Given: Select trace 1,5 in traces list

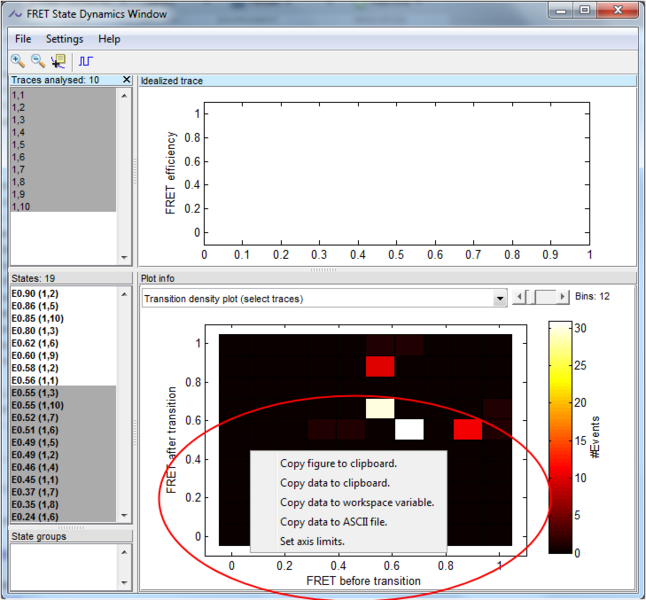Looking at the screenshot, I should click(x=18, y=145).
